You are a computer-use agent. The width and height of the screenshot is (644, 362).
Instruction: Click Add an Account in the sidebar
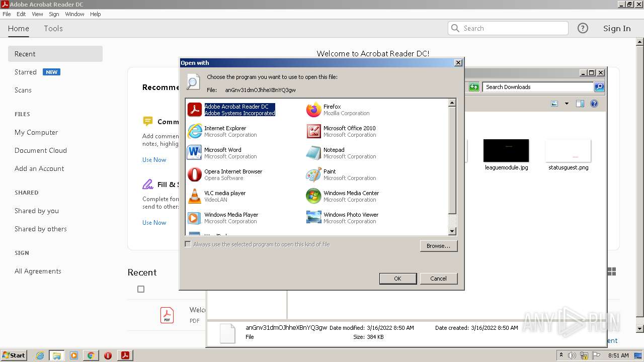pyautogui.click(x=39, y=168)
